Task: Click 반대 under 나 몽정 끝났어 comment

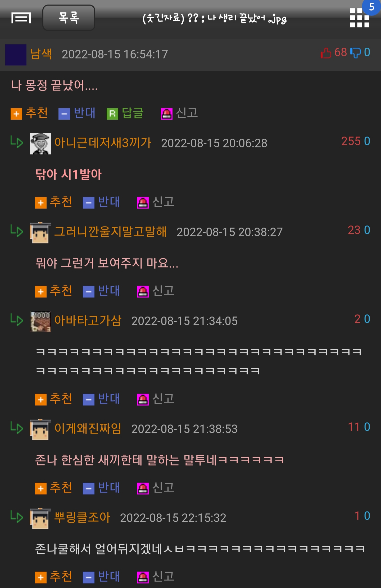Action: (77, 113)
